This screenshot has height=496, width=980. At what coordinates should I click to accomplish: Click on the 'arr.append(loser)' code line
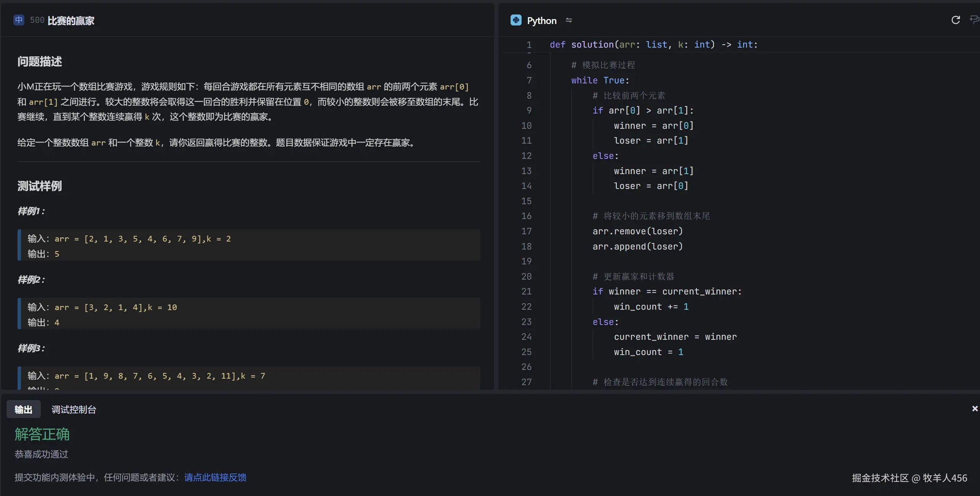(x=637, y=246)
